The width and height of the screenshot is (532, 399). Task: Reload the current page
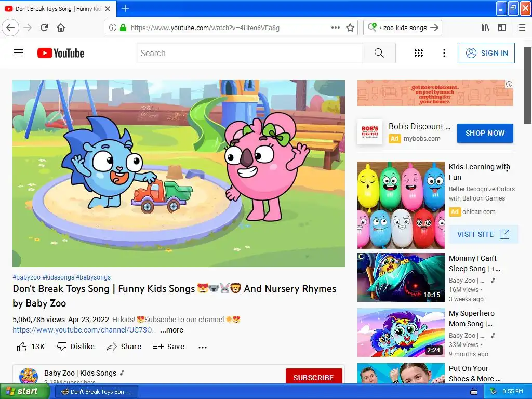click(x=44, y=28)
